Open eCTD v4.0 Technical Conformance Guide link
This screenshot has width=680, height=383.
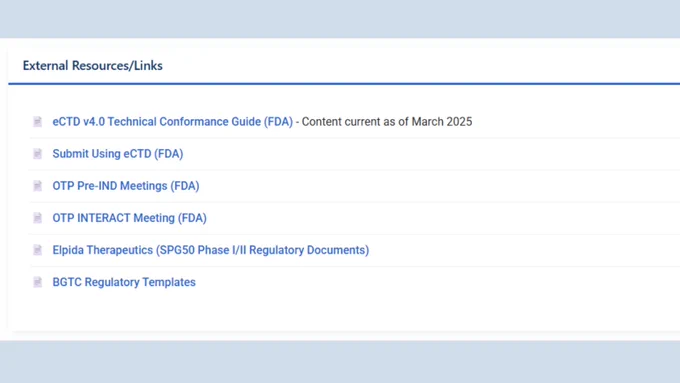pyautogui.click(x=173, y=122)
